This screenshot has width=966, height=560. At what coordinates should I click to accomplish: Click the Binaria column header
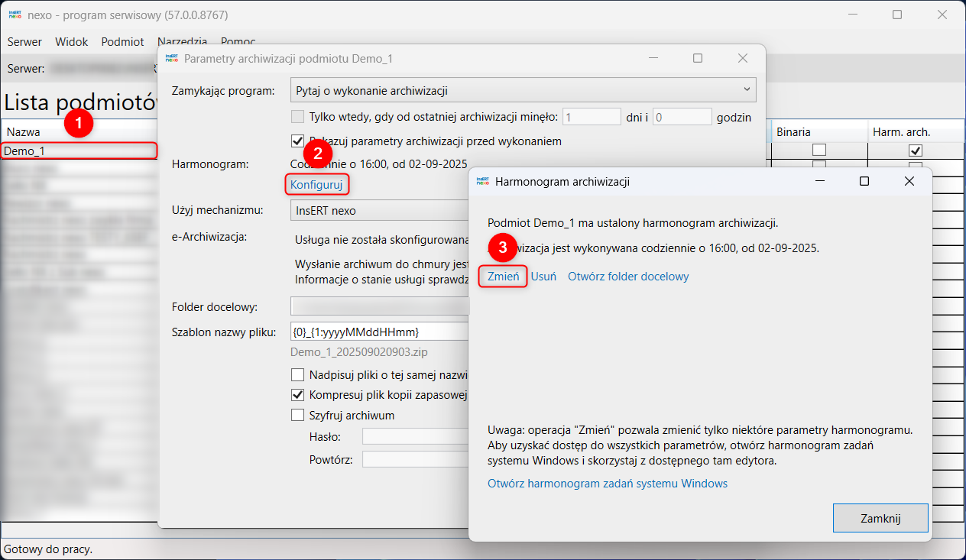click(x=819, y=132)
